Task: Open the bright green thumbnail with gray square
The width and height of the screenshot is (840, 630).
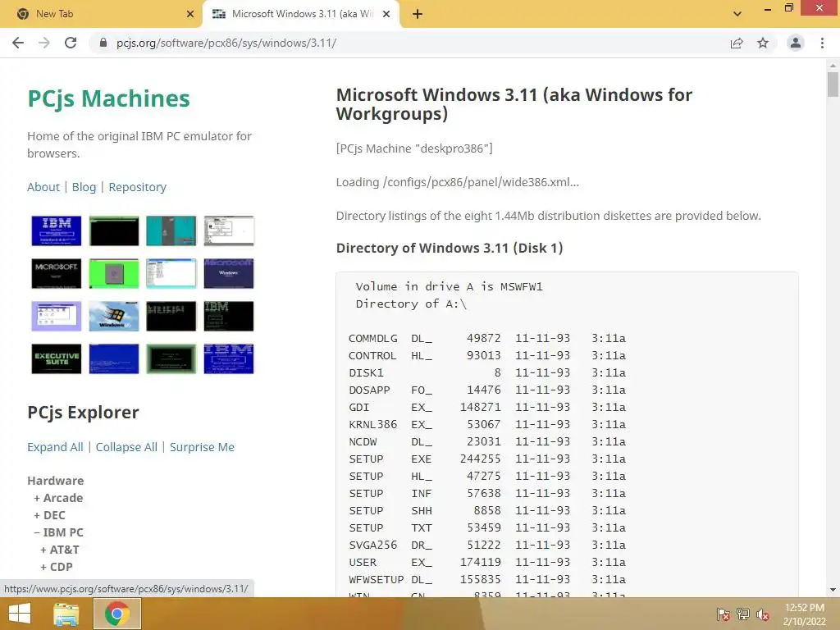Action: (114, 273)
